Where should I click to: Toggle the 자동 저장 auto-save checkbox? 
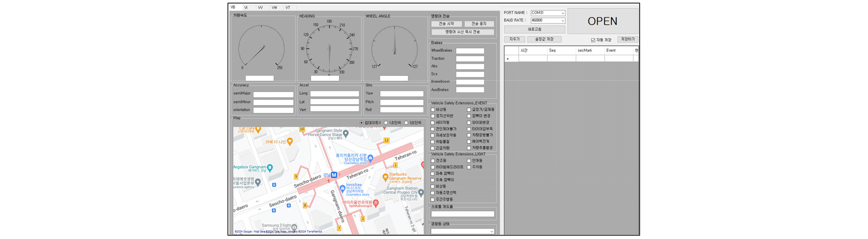593,40
